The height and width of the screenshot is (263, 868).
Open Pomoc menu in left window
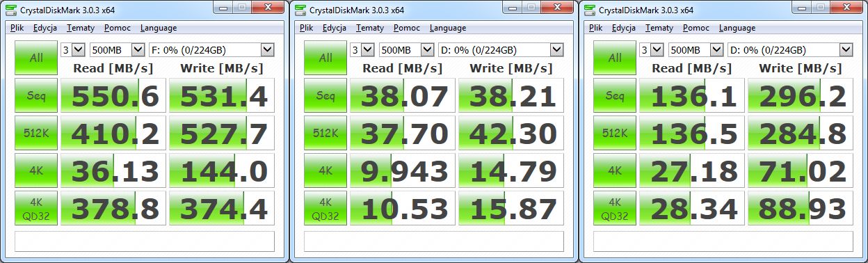(x=117, y=28)
